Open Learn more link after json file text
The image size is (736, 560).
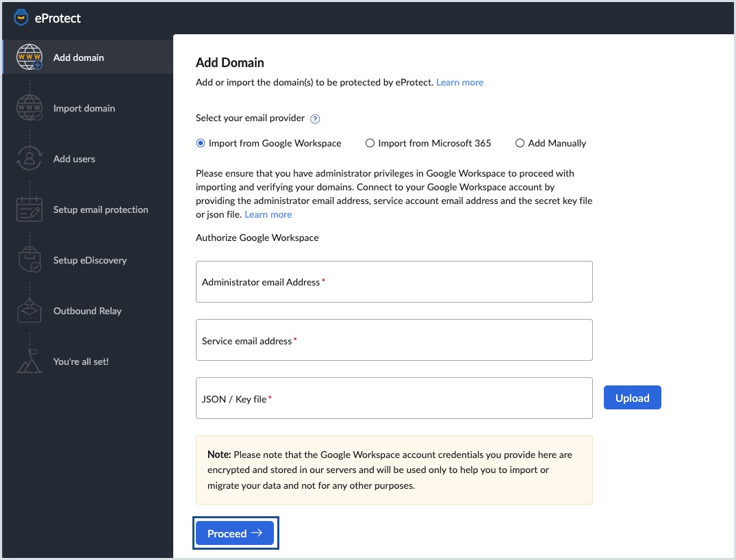tap(268, 214)
